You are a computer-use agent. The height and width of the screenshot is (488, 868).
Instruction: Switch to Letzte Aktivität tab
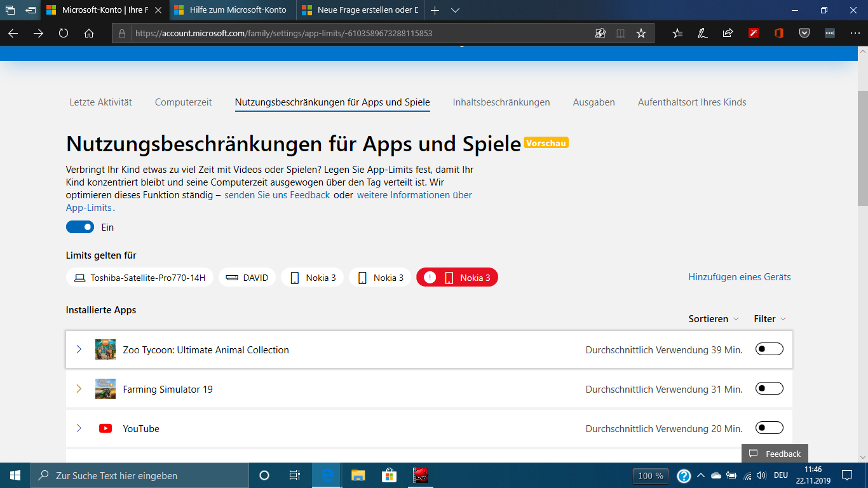(x=100, y=102)
